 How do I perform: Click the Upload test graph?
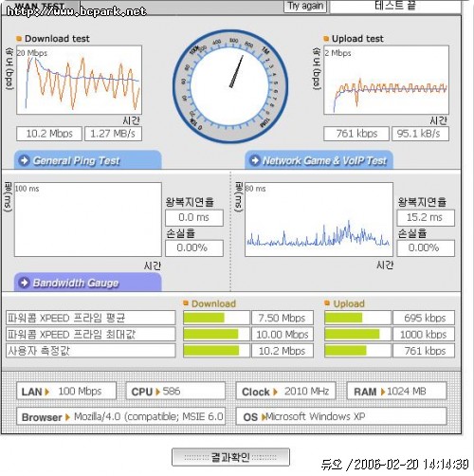pos(386,80)
